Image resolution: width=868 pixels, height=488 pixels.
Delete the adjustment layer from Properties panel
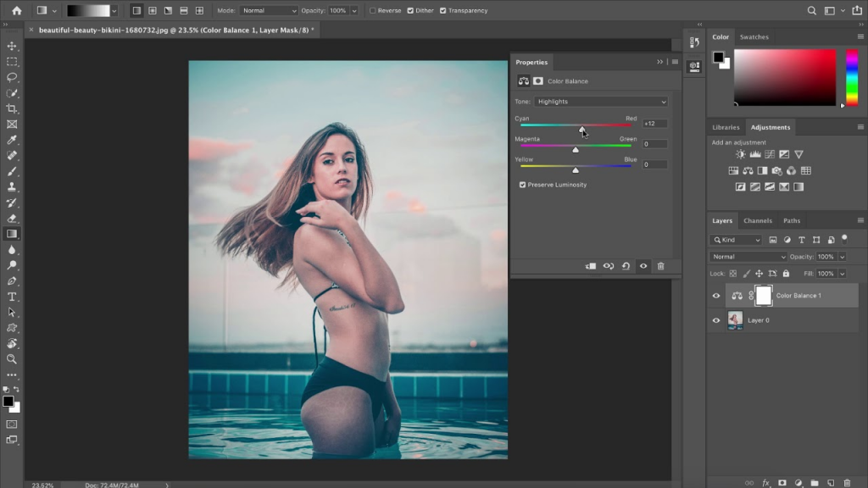point(660,266)
